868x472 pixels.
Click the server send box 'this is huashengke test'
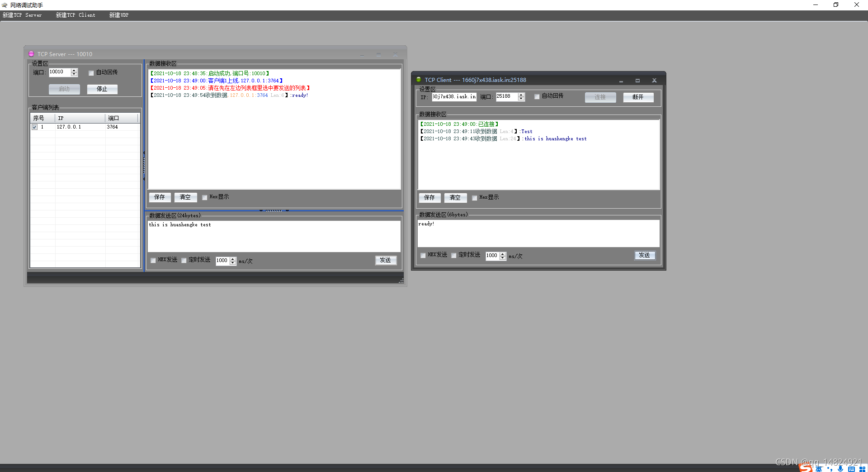274,236
